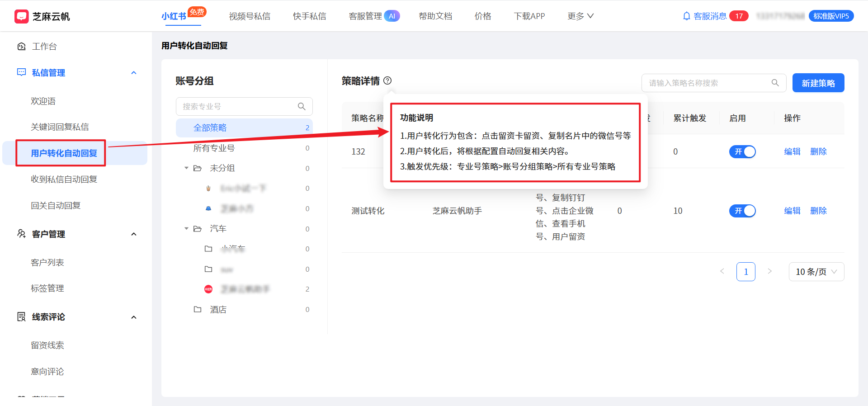Click the 芝麻云帆 logo icon

21,16
